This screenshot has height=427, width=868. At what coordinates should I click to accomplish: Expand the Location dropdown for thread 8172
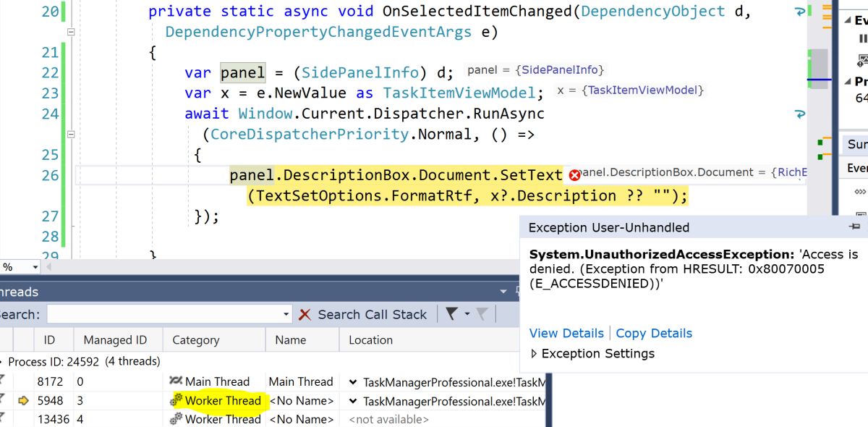(352, 381)
